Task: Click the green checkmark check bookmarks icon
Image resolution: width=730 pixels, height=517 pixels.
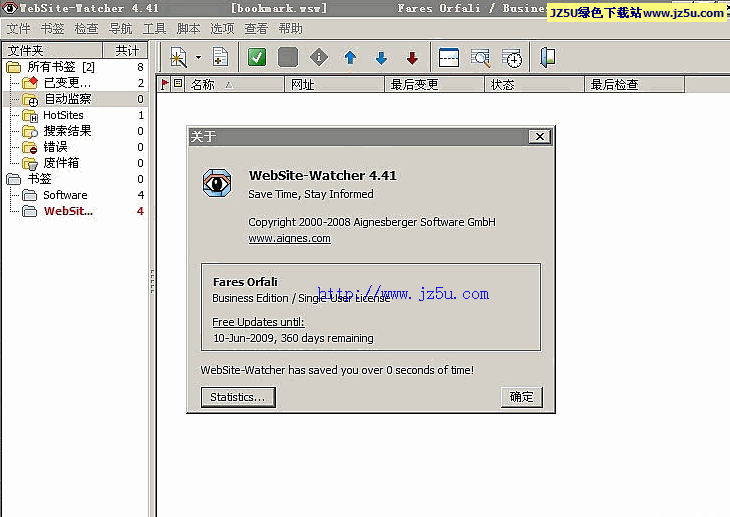Action: (257, 58)
